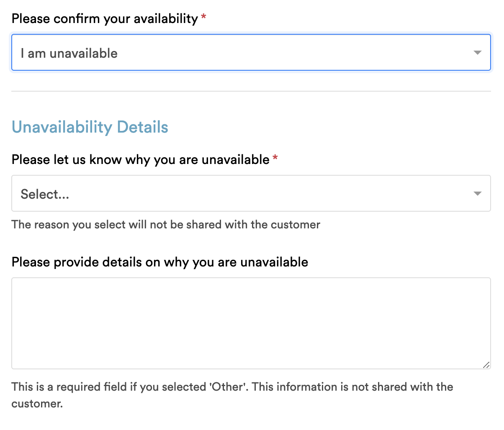Image resolution: width=504 pixels, height=430 pixels.
Task: Click the 'reason you select will not be shared' hint
Action: (x=166, y=225)
